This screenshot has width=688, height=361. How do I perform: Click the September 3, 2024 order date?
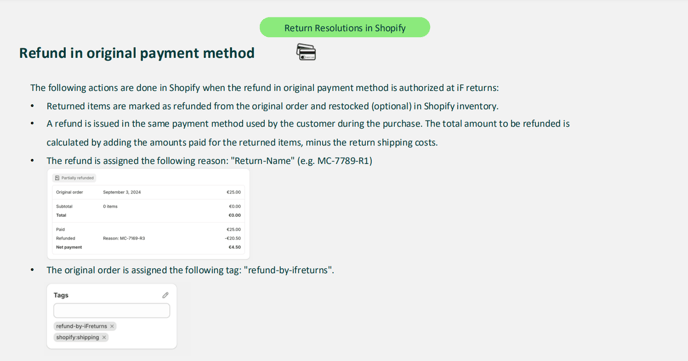pyautogui.click(x=122, y=192)
